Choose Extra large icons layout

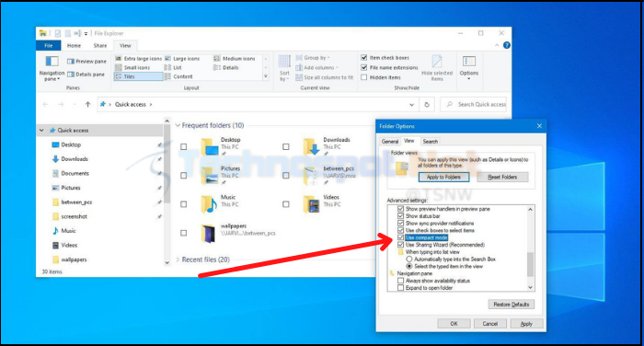pos(138,59)
